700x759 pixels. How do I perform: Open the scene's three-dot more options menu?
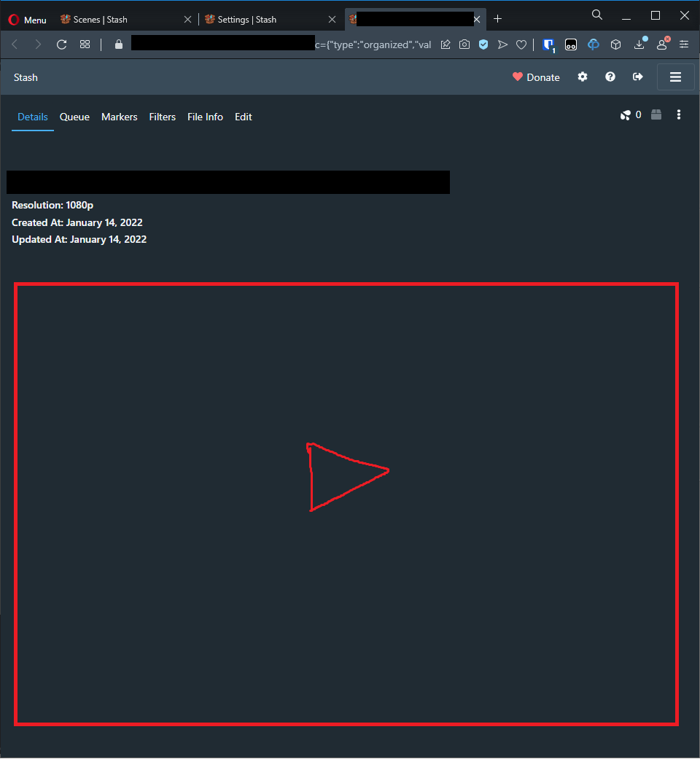click(x=679, y=114)
